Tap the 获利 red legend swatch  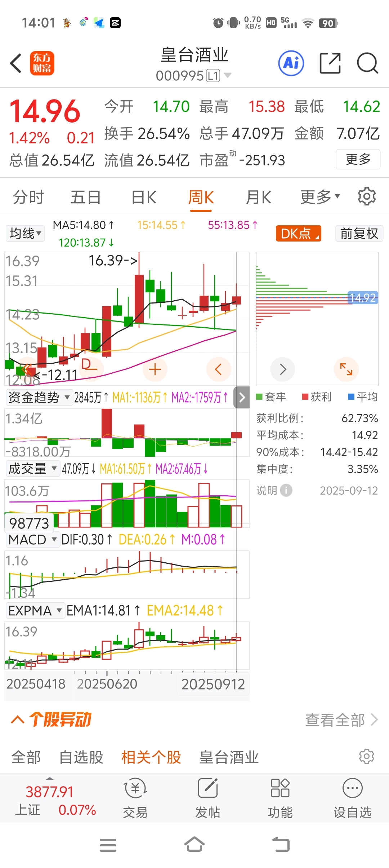(305, 397)
